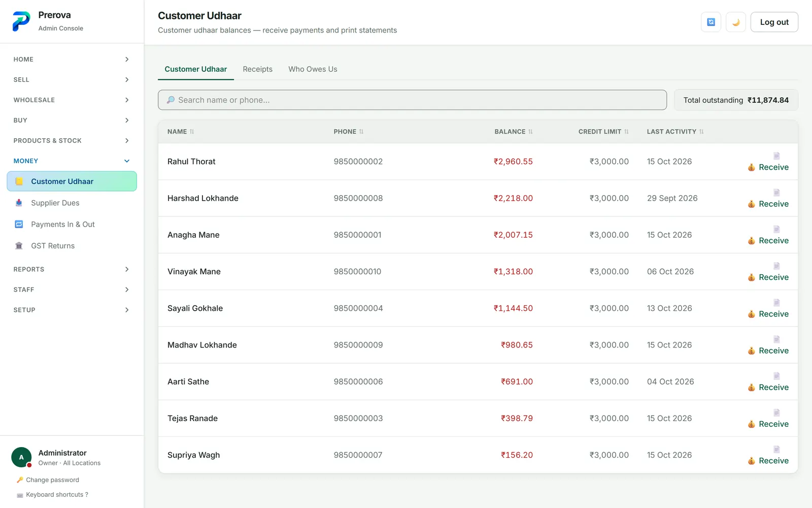Click the name Aarti Sathe
The image size is (812, 508).
(188, 382)
